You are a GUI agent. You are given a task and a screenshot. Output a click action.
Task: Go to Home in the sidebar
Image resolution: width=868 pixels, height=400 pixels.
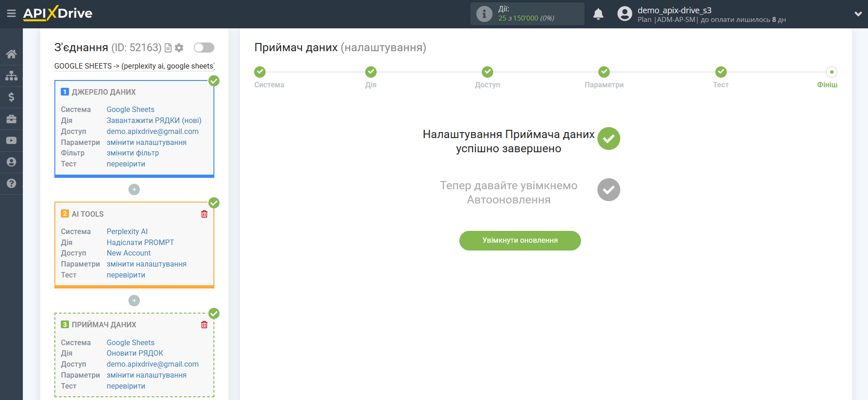[11, 54]
